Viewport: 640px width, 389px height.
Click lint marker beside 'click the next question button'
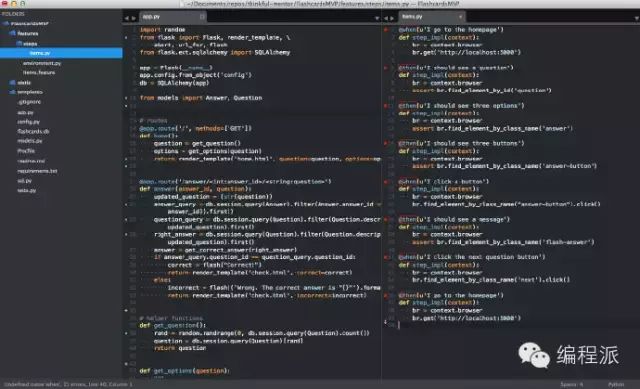(x=386, y=257)
